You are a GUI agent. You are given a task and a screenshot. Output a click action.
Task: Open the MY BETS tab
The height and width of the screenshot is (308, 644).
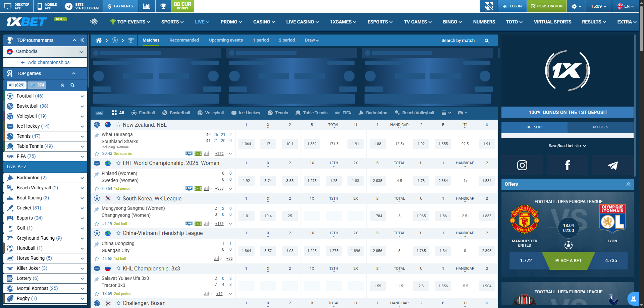point(600,127)
